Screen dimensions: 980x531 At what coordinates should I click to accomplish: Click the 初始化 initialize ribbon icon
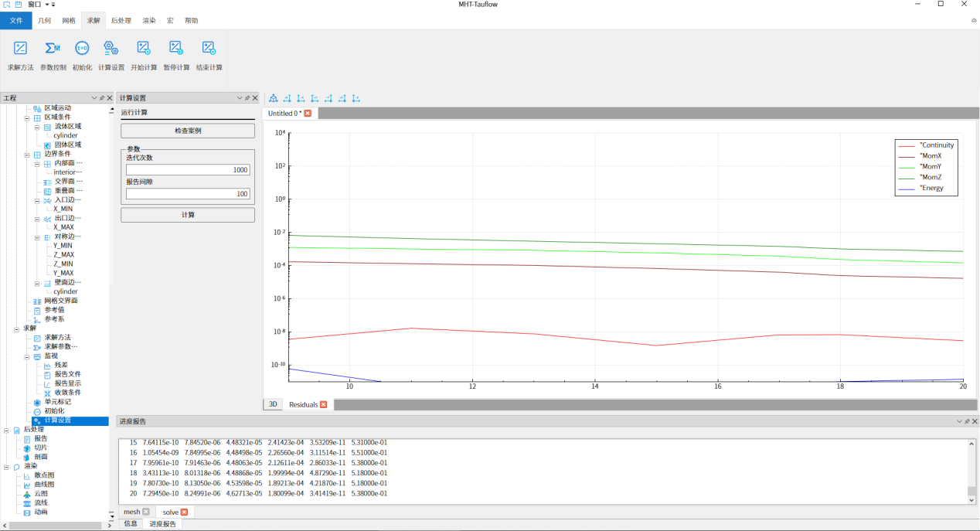(x=82, y=54)
